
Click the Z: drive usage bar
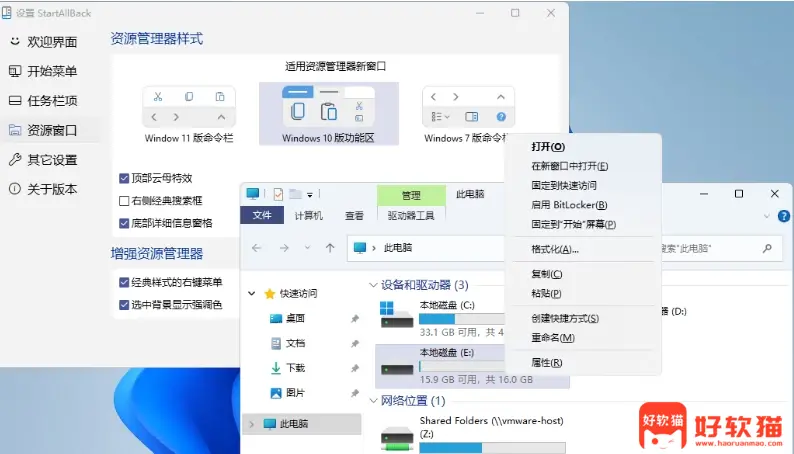(492, 448)
